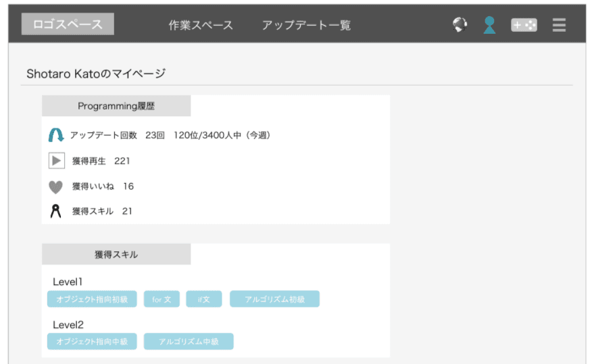Open the hamburger menu

pos(559,25)
